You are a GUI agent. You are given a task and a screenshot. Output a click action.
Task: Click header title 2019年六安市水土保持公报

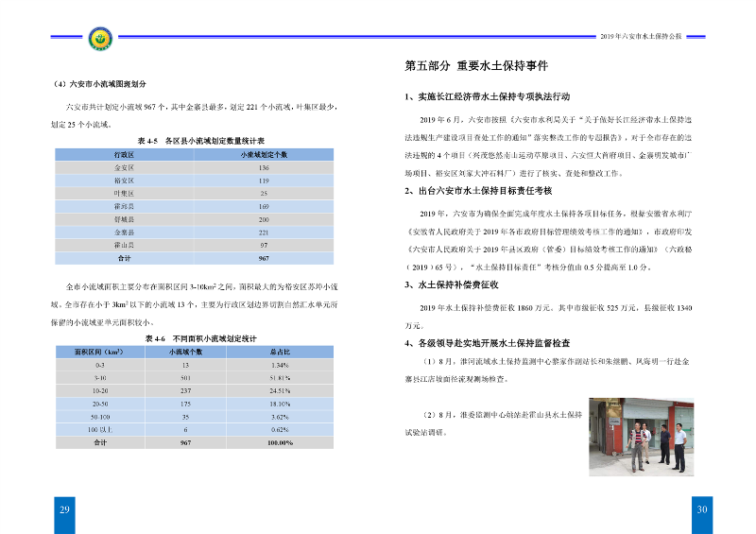(641, 36)
